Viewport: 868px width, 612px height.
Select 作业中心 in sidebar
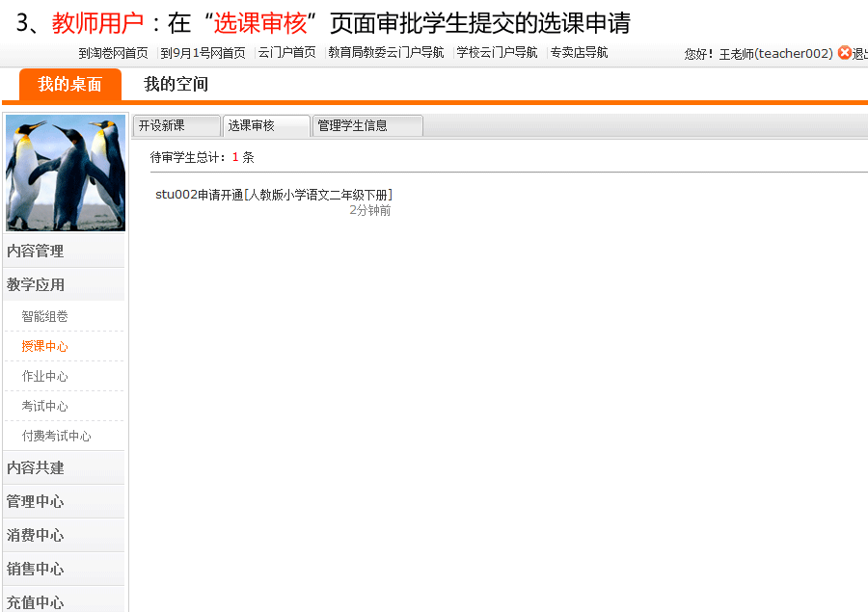point(45,376)
